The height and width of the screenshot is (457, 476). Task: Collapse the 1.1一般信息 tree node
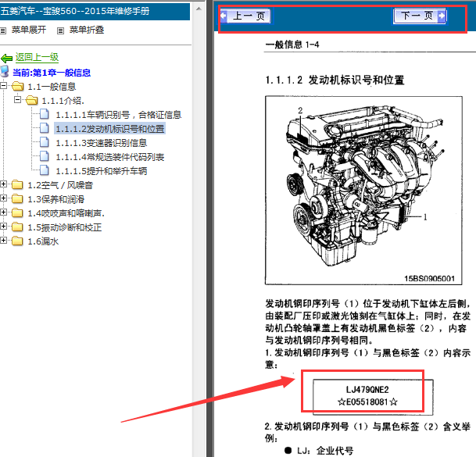[4, 86]
